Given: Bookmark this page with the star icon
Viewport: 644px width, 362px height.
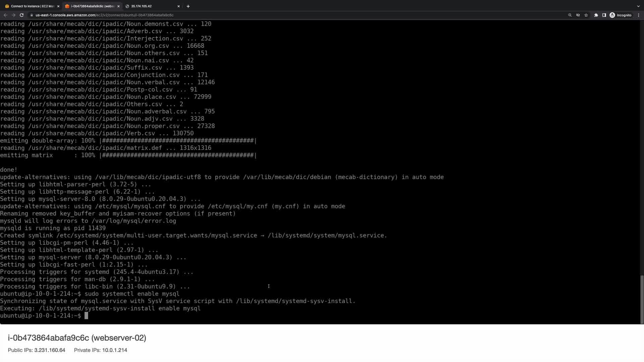Looking at the screenshot, I should (x=586, y=15).
